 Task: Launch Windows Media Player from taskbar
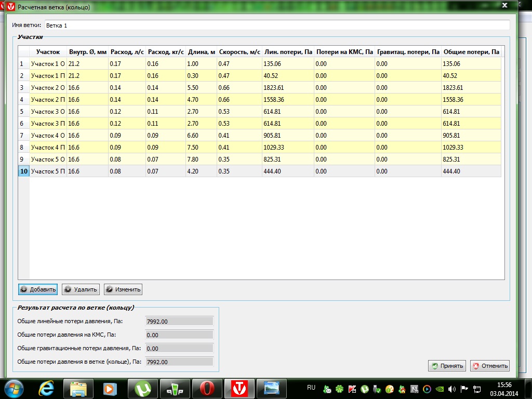[110, 388]
